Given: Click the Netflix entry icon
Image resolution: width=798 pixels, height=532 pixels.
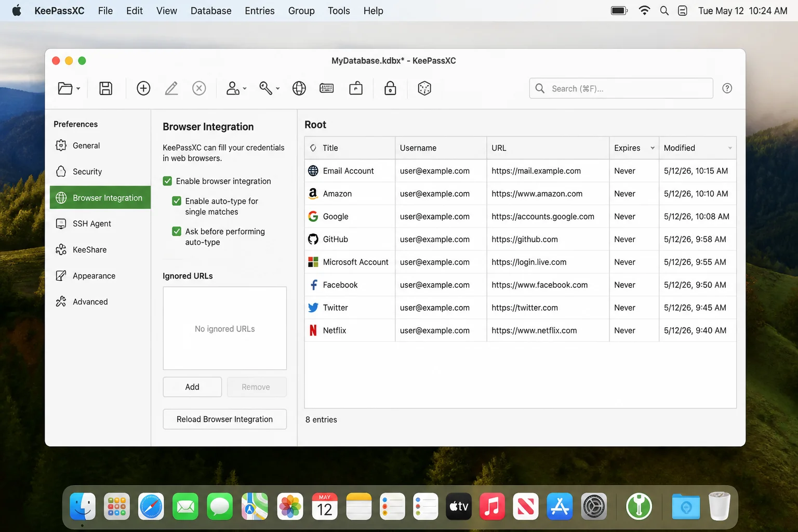Looking at the screenshot, I should coord(313,330).
